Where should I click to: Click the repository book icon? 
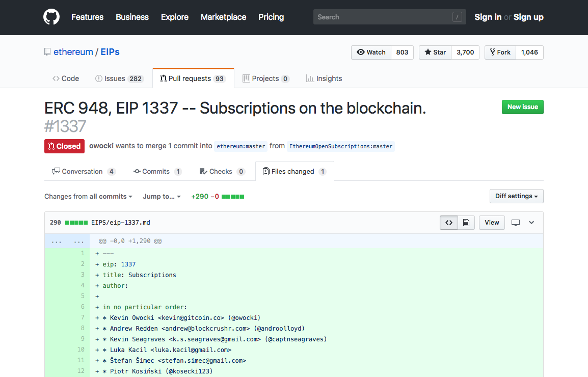(47, 52)
